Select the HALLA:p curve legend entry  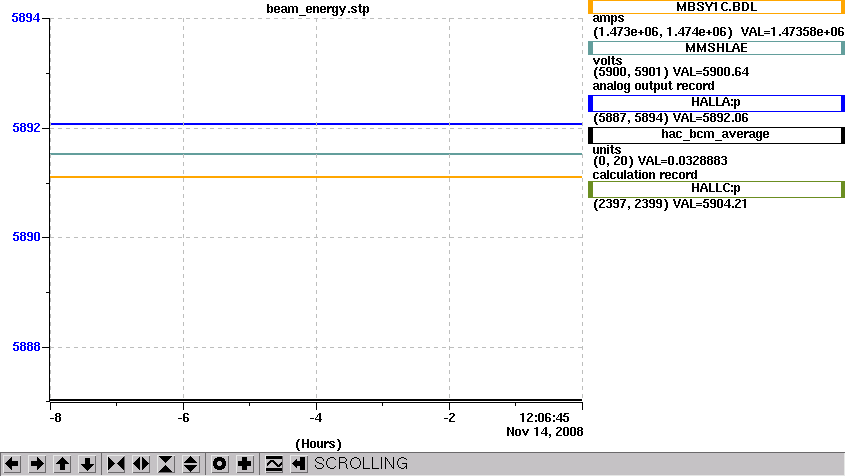click(x=716, y=102)
